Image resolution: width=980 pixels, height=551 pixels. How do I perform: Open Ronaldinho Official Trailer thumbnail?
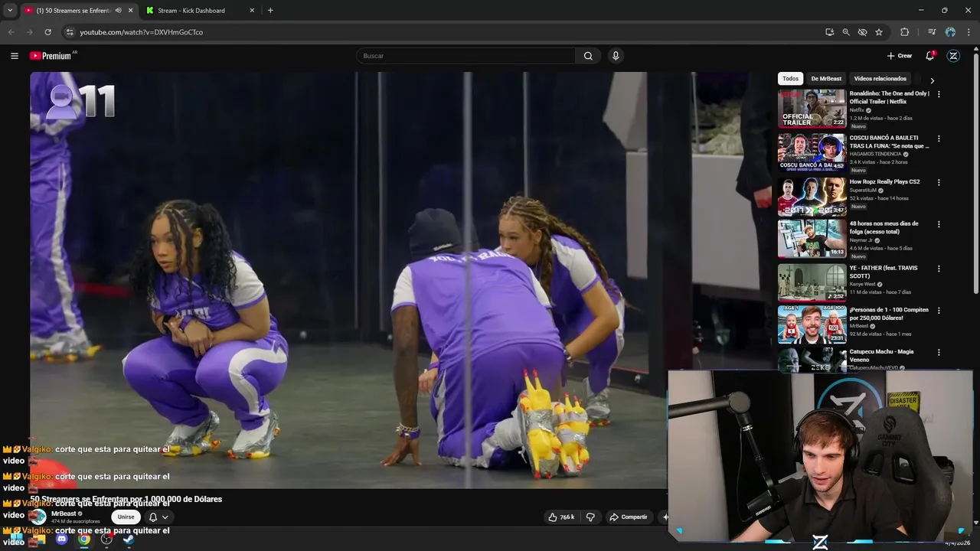812,109
